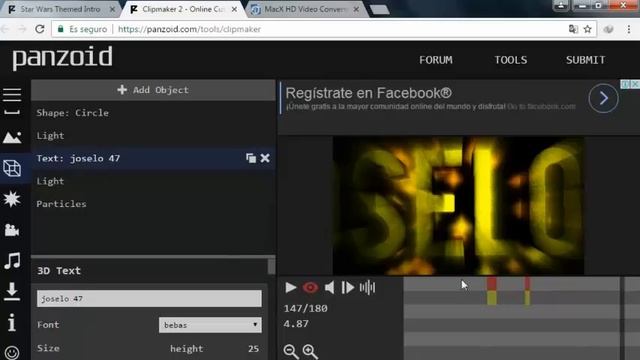Open the FORUM nav item
This screenshot has height=360, width=640.
436,60
